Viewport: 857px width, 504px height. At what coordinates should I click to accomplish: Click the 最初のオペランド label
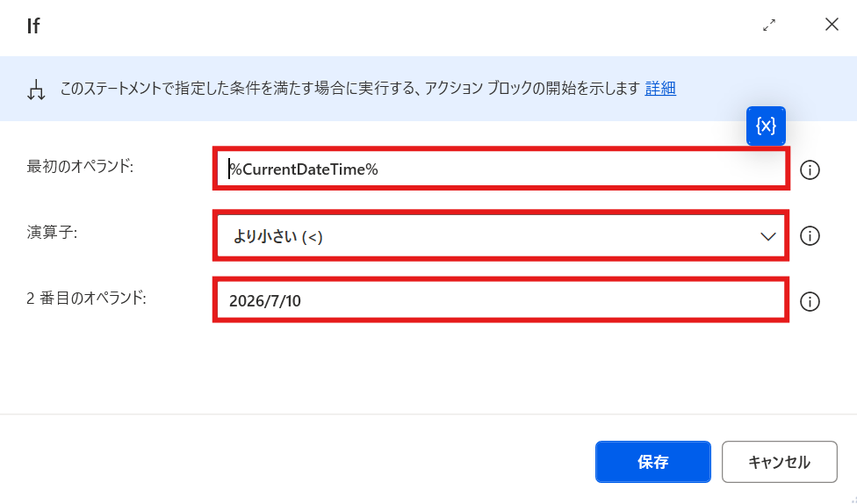(80, 166)
